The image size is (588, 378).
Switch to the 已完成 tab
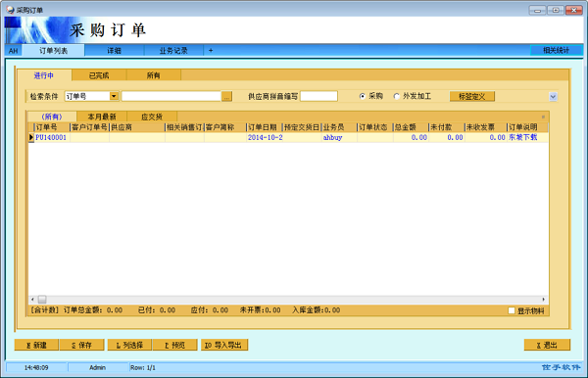99,75
